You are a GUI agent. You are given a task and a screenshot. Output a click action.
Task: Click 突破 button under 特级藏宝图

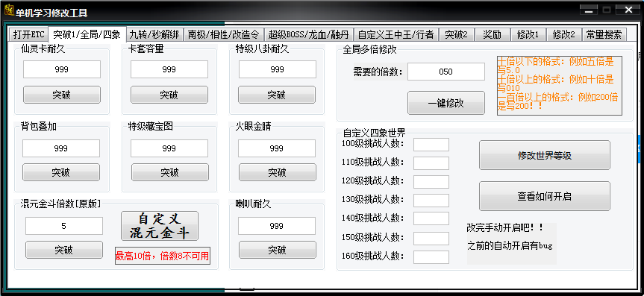169,172
